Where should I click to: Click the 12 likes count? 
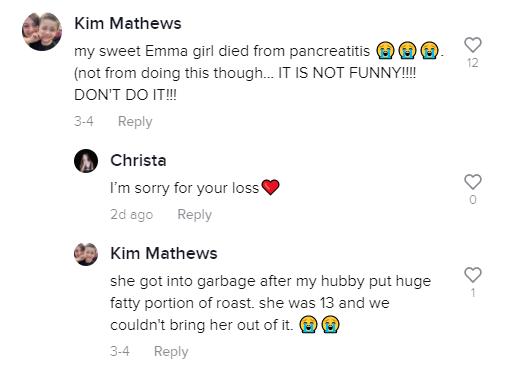(x=473, y=63)
